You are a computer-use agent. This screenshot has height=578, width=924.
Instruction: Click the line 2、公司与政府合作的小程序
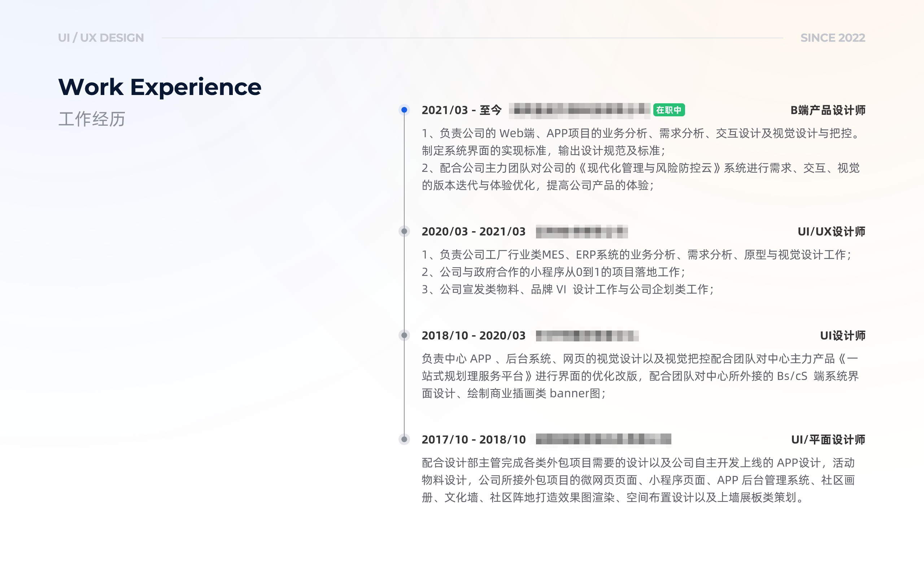[x=554, y=272]
